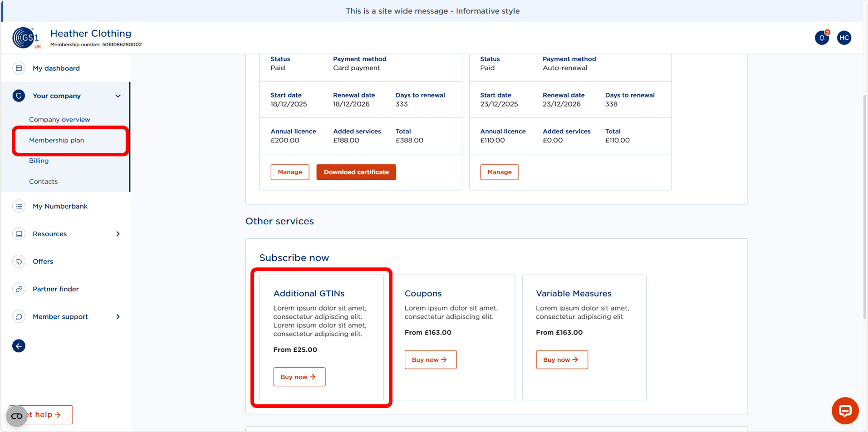The width and height of the screenshot is (868, 432).
Task: Open the notification bell with badge
Action: (822, 38)
